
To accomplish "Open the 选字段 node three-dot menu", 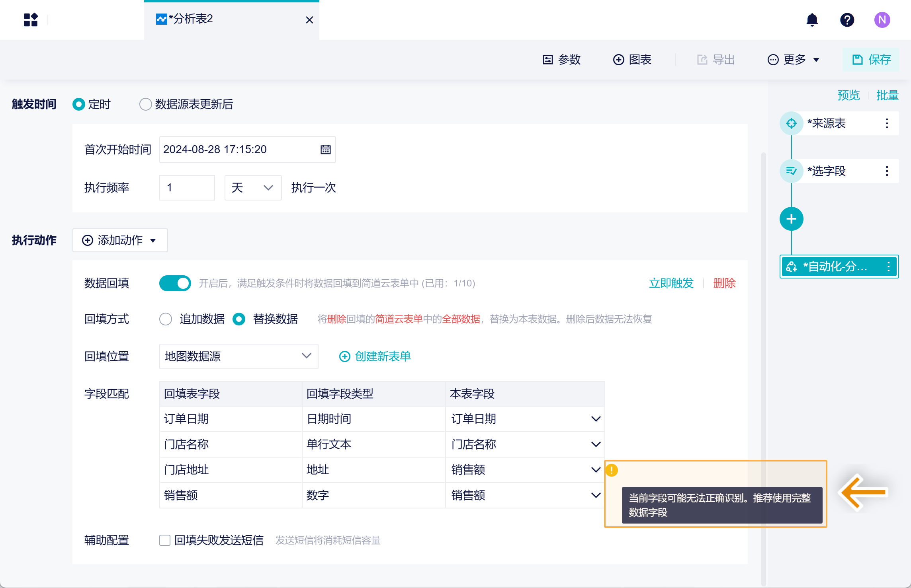I will coord(887,171).
